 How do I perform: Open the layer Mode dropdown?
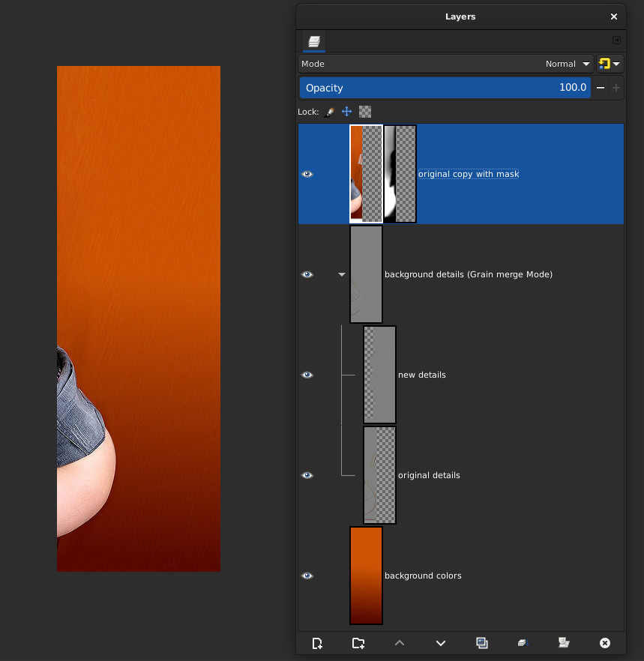(x=446, y=64)
